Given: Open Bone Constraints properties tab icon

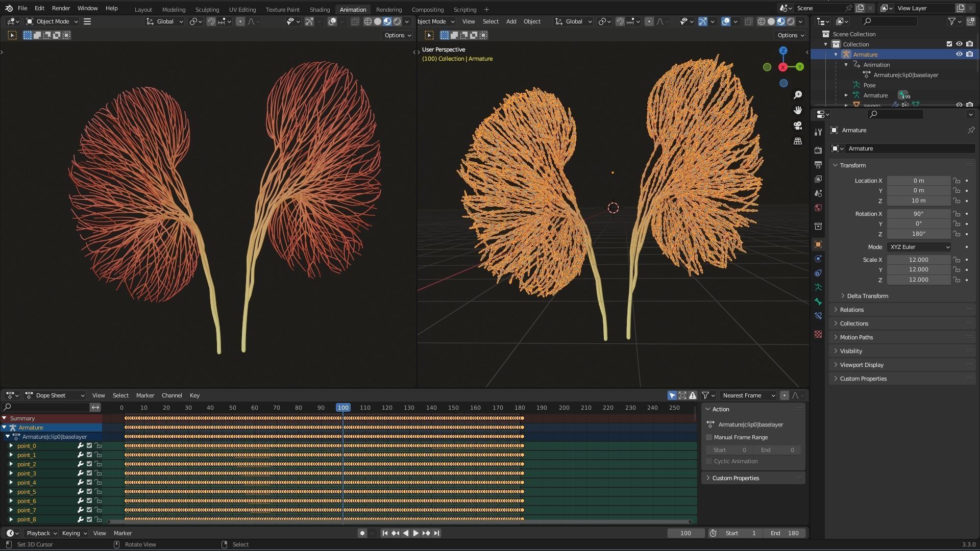Looking at the screenshot, I should click(818, 316).
